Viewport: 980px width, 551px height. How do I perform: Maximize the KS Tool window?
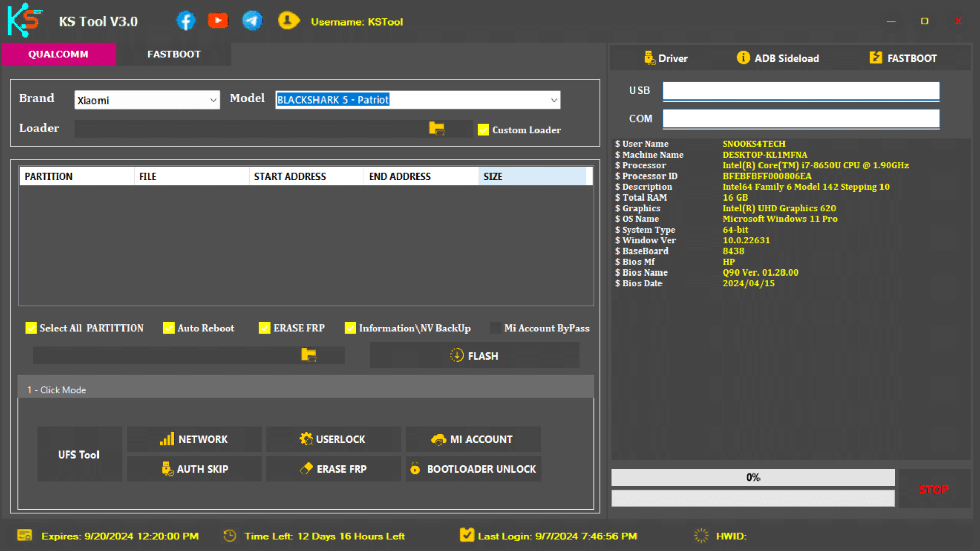[x=924, y=21]
